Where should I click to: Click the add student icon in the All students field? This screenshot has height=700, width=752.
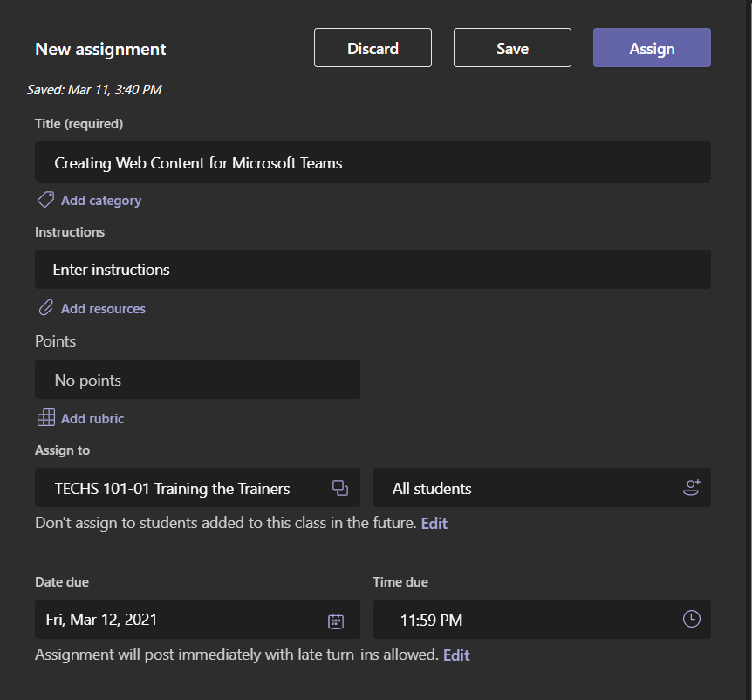(692, 487)
